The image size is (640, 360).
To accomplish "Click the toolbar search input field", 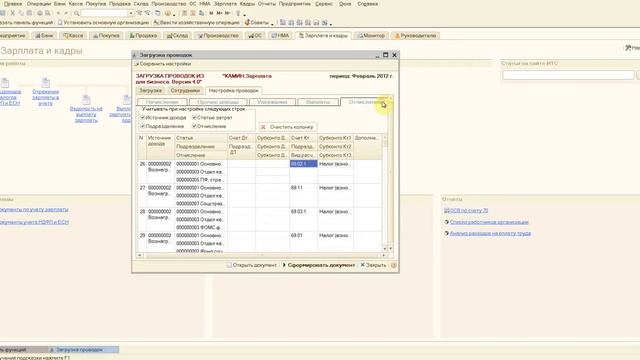I will click(x=105, y=13).
